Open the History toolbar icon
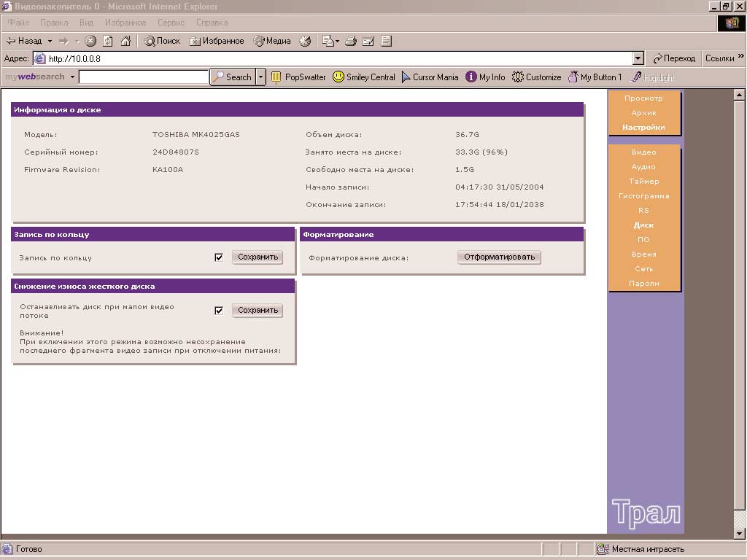 coord(305,41)
